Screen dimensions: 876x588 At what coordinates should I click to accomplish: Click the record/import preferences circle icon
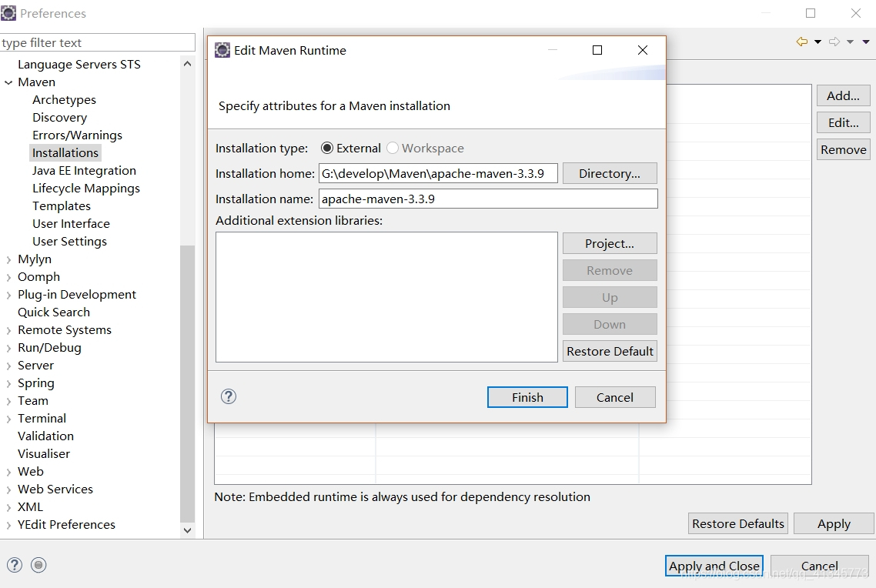[x=38, y=565]
